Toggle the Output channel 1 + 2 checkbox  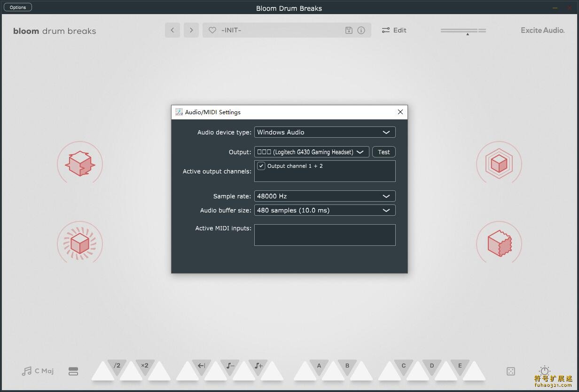(x=261, y=166)
